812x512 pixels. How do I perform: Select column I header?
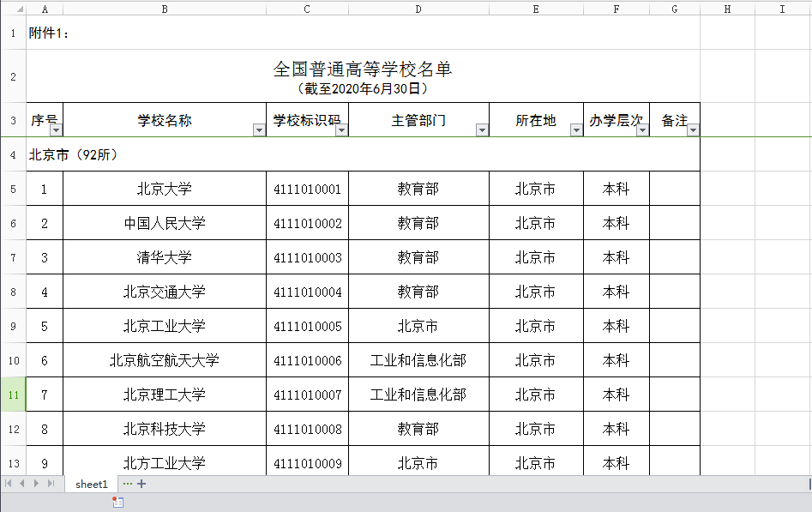(783, 9)
